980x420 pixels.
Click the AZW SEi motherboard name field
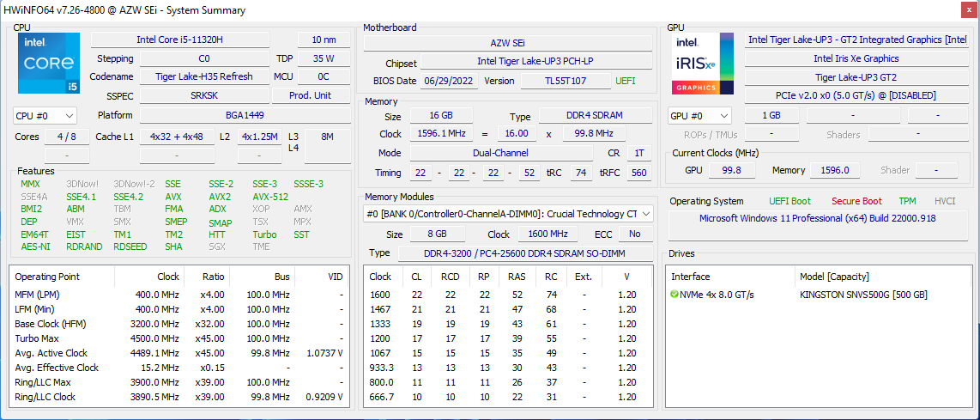[x=507, y=43]
